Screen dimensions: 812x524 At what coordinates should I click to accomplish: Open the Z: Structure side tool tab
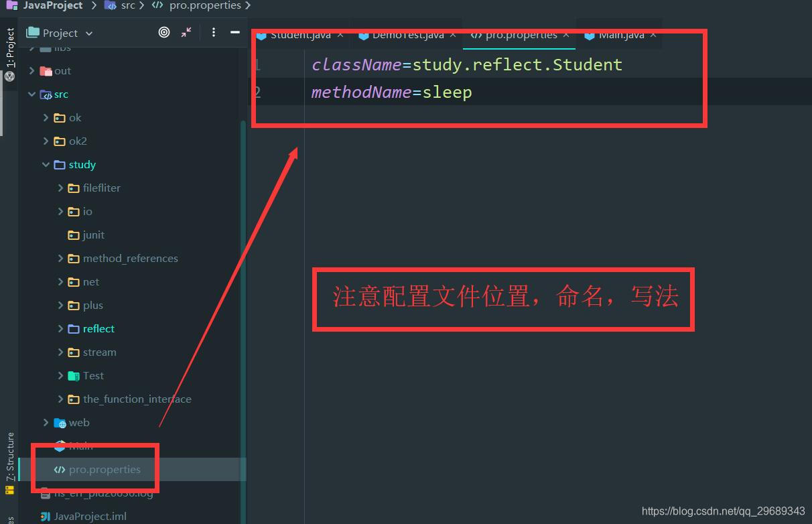tap(10, 457)
